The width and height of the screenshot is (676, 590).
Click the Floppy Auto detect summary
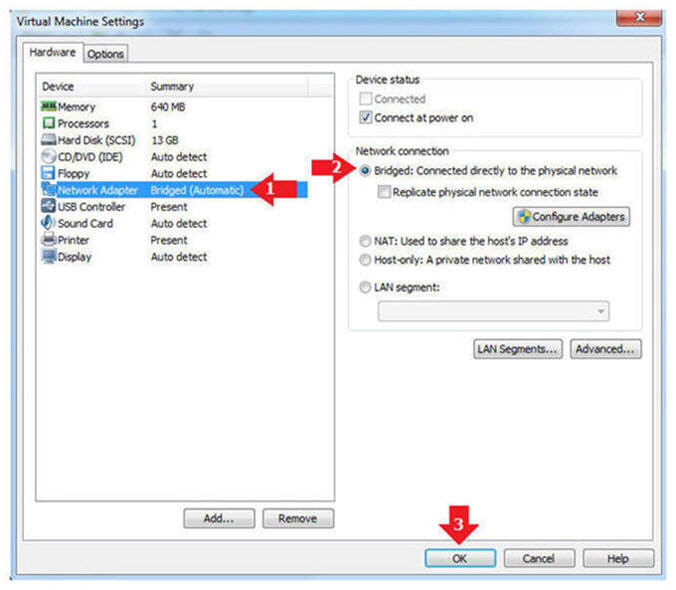pyautogui.click(x=179, y=173)
